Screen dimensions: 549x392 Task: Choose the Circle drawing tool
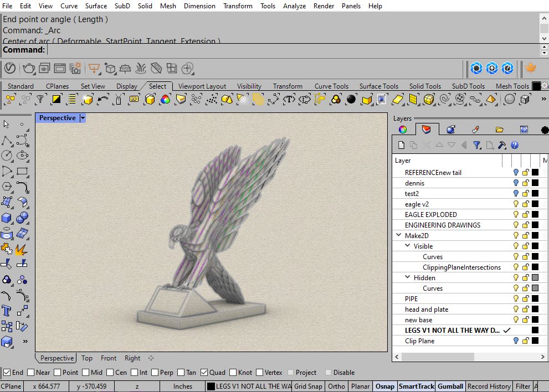[7, 156]
